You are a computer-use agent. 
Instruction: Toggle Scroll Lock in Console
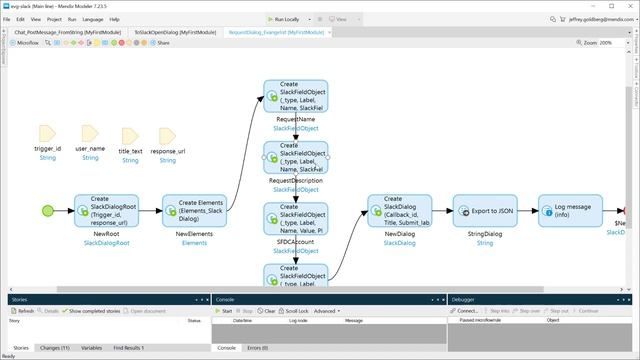coord(293,311)
